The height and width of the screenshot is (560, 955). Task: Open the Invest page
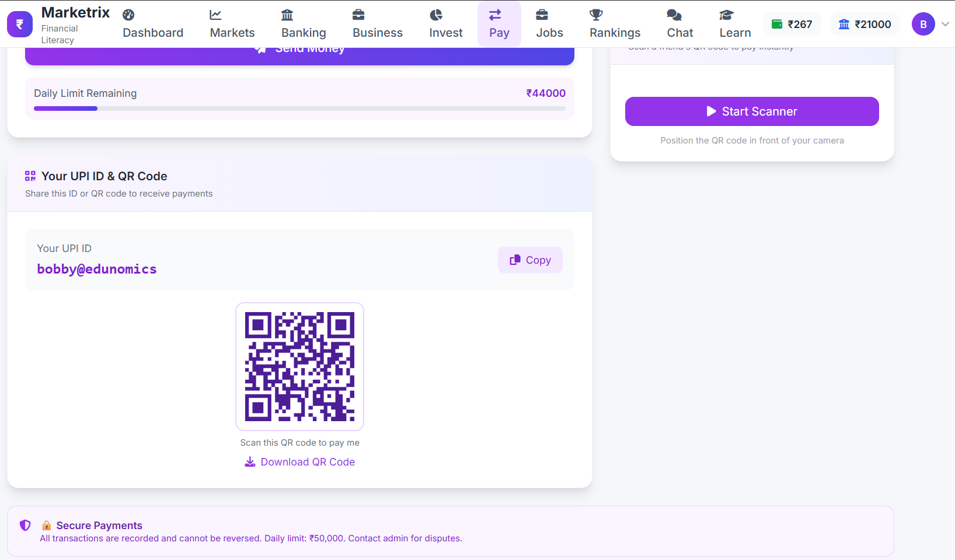(x=446, y=24)
